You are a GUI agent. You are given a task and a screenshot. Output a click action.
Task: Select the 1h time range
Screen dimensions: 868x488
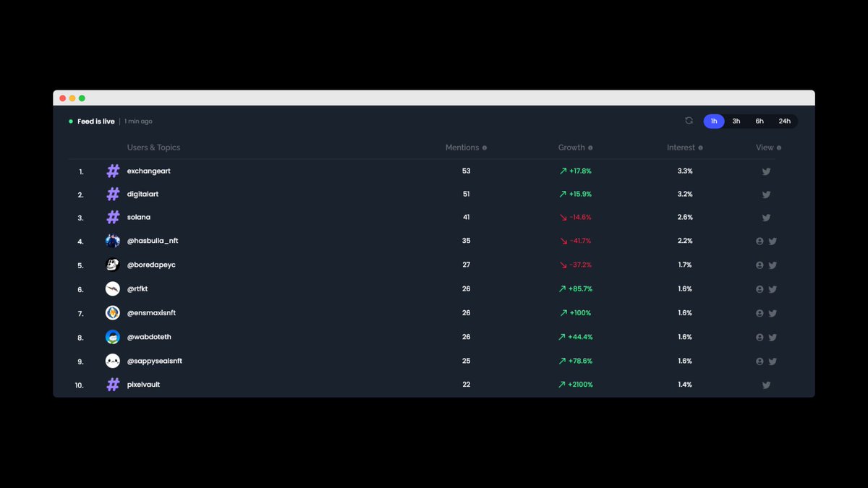[x=714, y=121]
